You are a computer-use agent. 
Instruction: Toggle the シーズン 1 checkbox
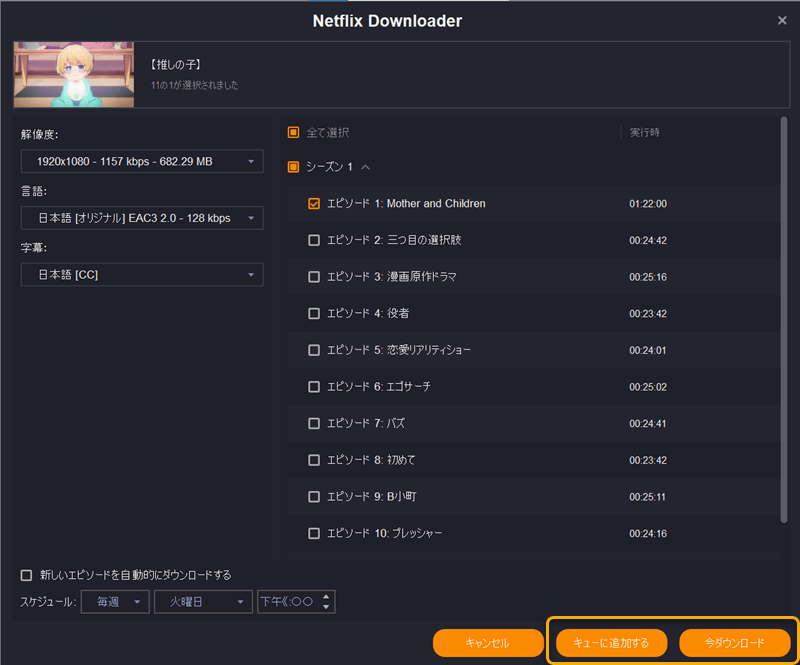click(x=293, y=167)
